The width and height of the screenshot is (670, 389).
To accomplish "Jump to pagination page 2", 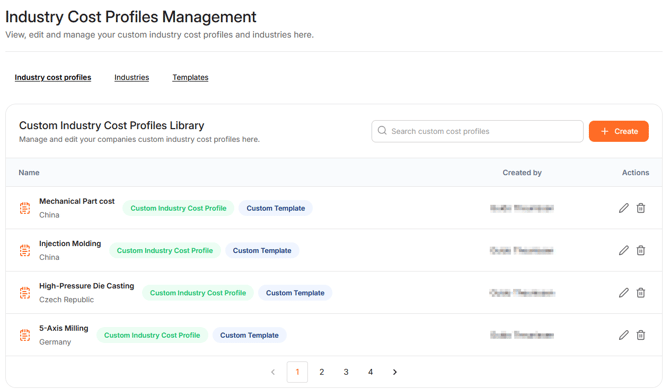I will pyautogui.click(x=322, y=372).
